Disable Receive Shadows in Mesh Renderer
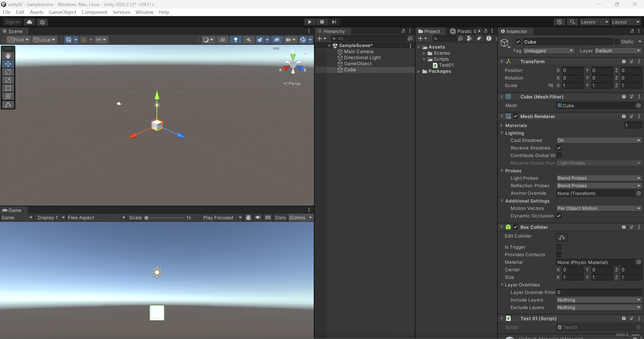 pyautogui.click(x=559, y=148)
